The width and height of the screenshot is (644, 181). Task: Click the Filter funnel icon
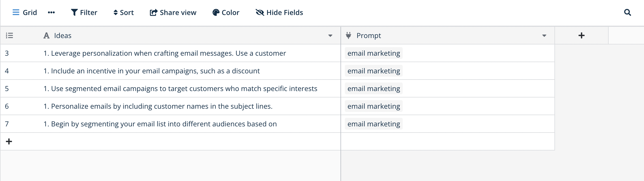coord(74,13)
